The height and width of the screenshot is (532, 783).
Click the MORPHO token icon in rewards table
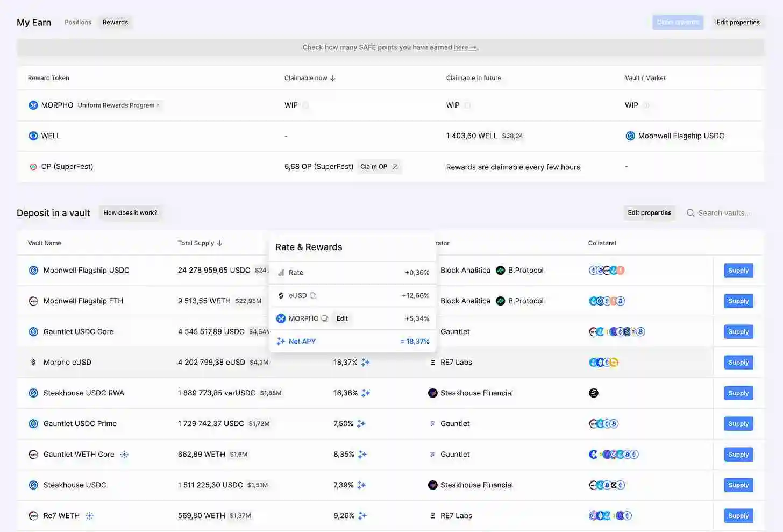33,105
